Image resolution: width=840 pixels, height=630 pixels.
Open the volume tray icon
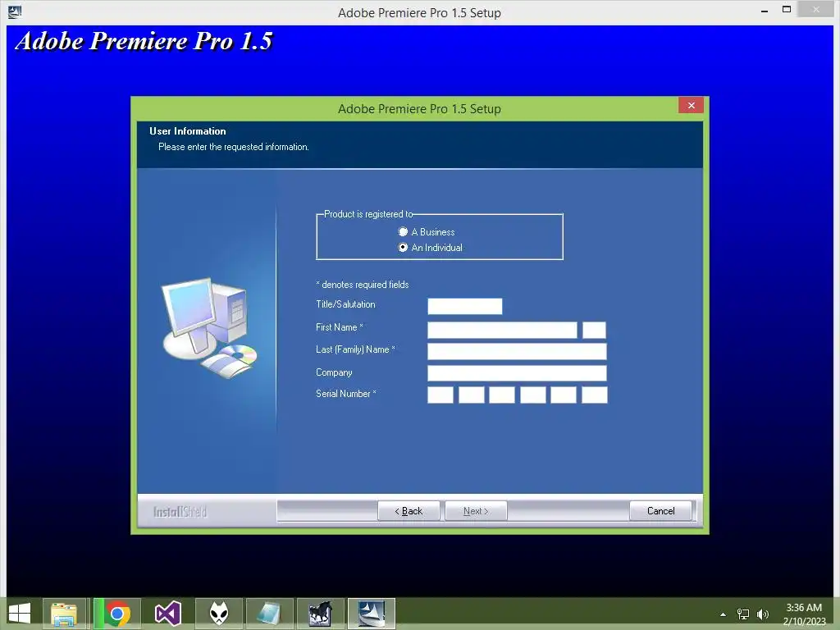(x=763, y=614)
